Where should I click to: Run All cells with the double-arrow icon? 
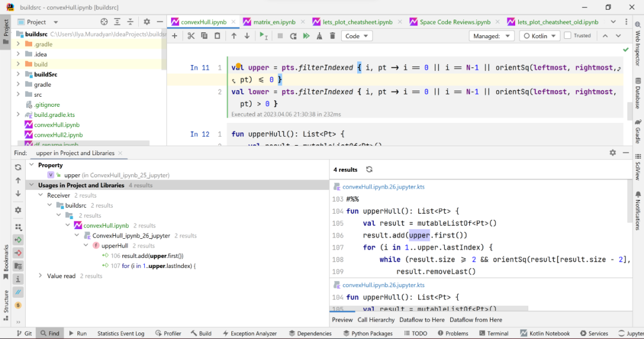pos(306,36)
